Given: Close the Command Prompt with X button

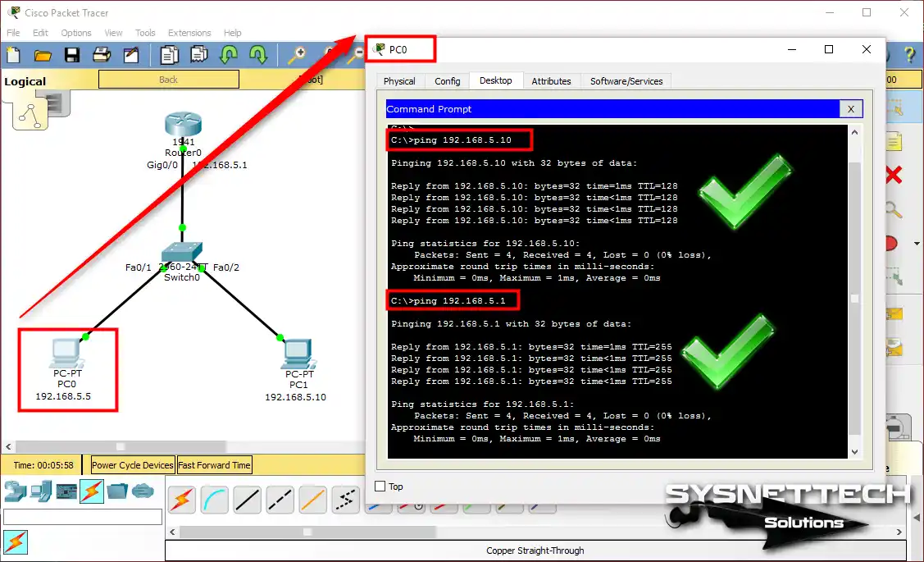Looking at the screenshot, I should click(851, 109).
